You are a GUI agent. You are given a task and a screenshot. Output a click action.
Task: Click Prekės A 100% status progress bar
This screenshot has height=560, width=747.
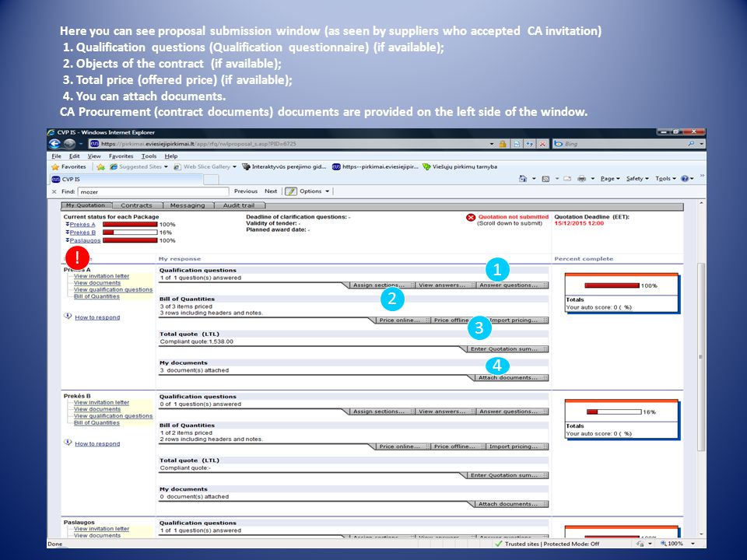point(130,224)
